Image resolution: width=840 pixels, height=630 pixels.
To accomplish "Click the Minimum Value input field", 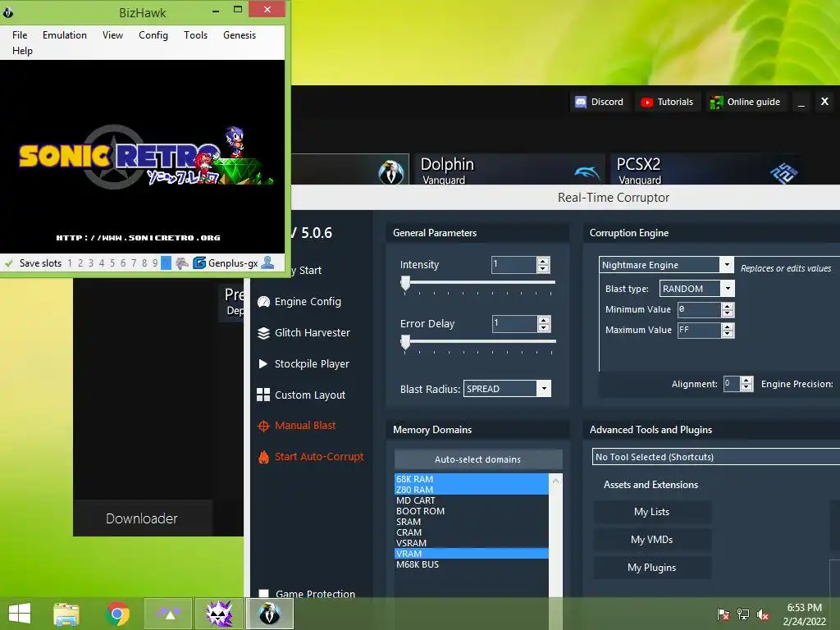I will click(x=700, y=309).
